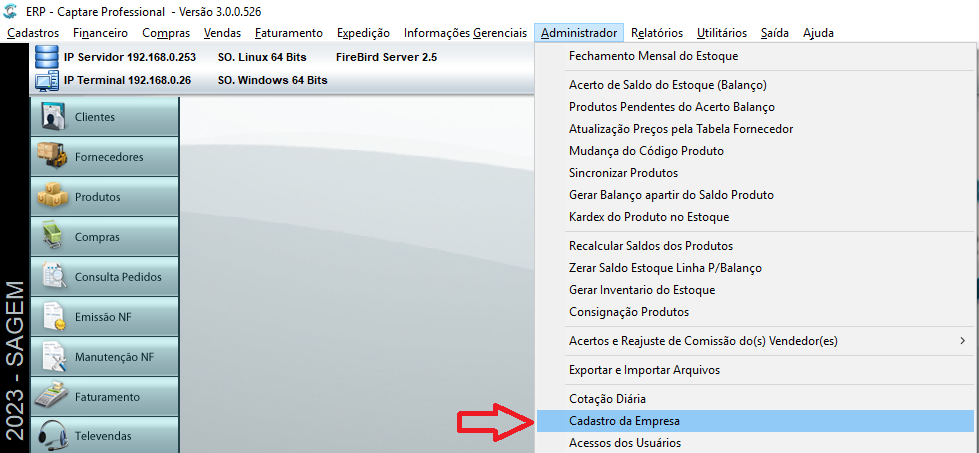Click the server database icon
This screenshot has width=979, height=453.
pos(46,57)
